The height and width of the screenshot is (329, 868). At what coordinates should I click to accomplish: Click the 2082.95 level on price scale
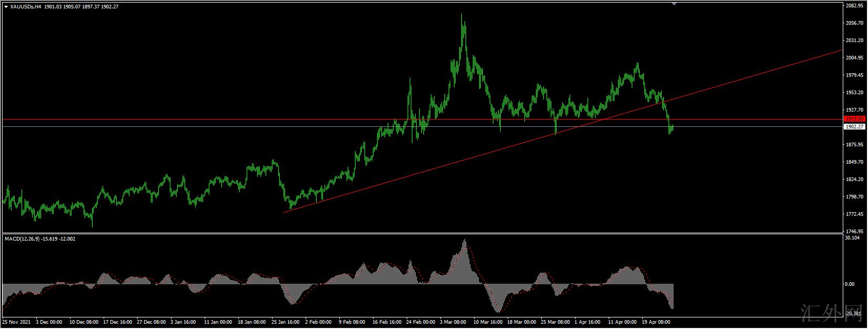pyautogui.click(x=855, y=6)
